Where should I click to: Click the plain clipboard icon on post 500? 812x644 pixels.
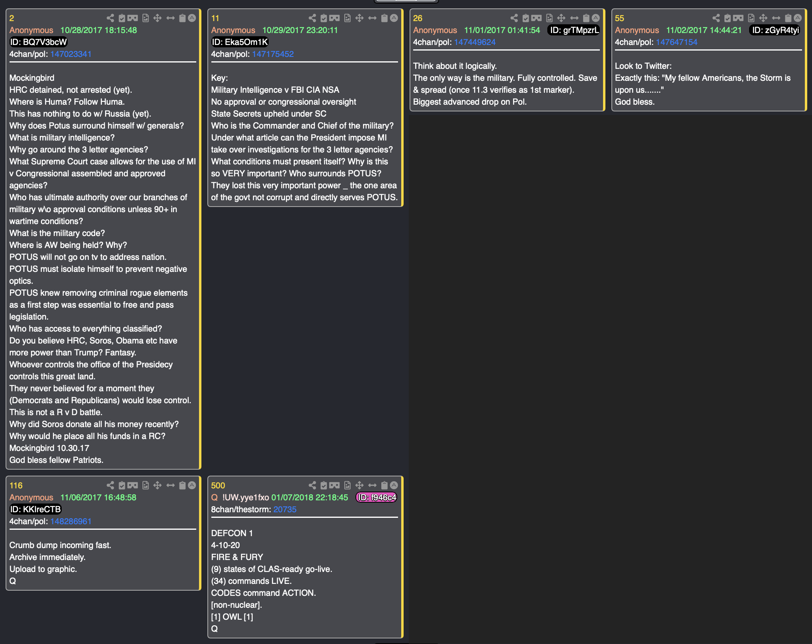pyautogui.click(x=384, y=485)
